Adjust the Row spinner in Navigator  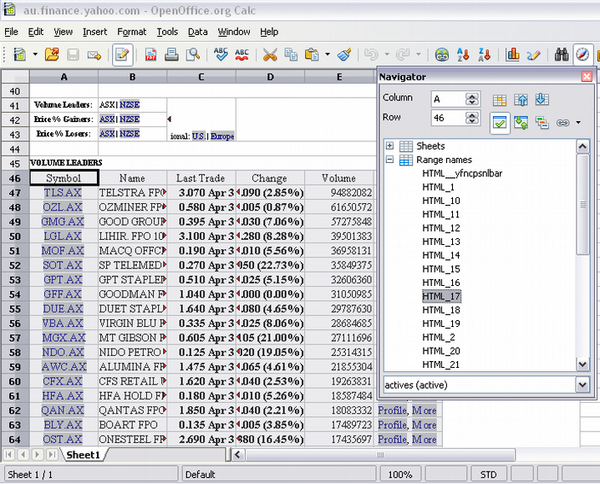[472, 118]
